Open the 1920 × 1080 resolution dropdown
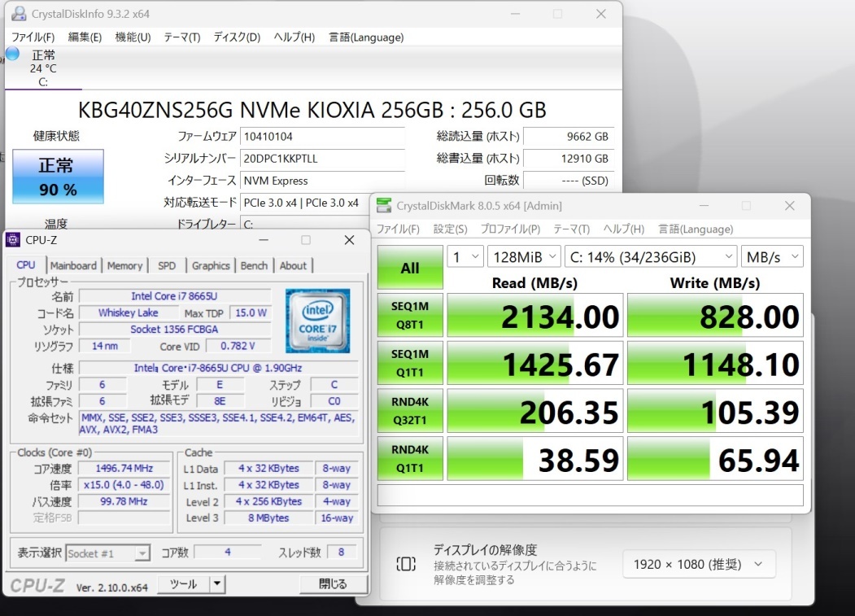 (x=699, y=564)
